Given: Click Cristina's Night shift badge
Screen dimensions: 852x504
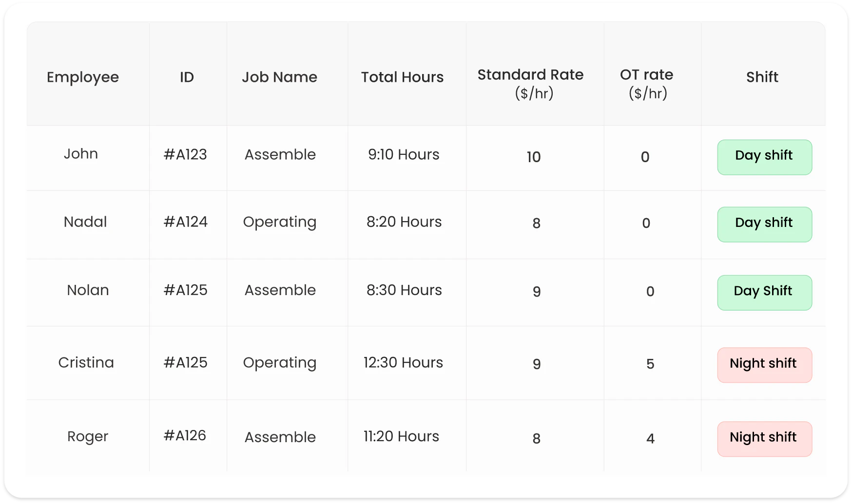Looking at the screenshot, I should 764,365.
